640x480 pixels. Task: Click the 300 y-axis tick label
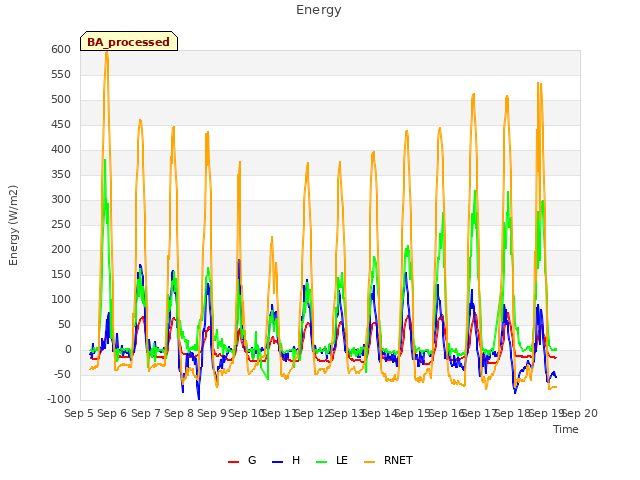61,200
